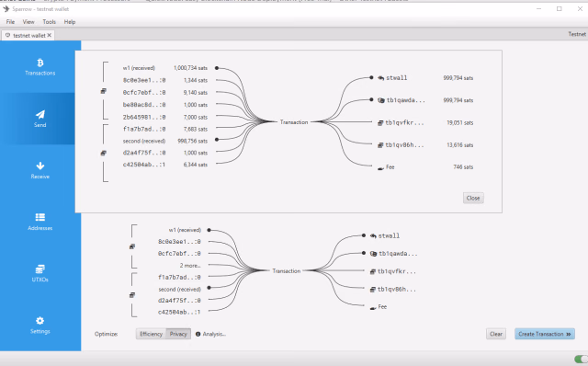Click the tb1qv86h change icon in lower diagram

[373, 290]
